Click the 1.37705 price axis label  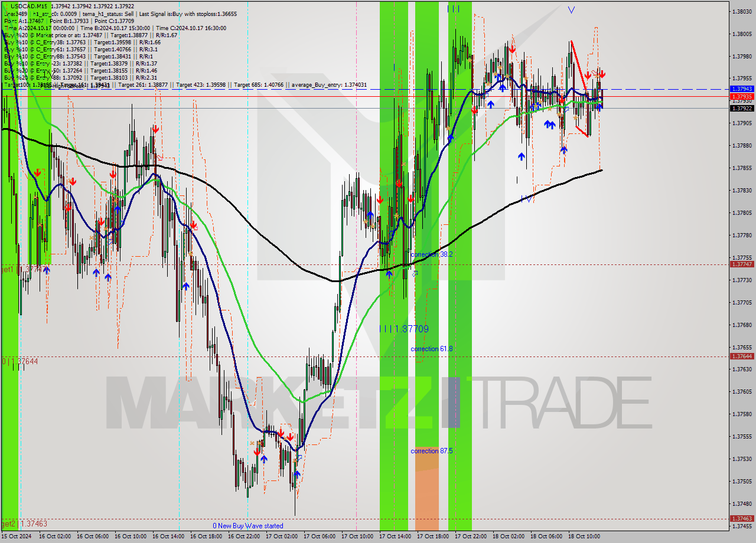pyautogui.click(x=742, y=302)
